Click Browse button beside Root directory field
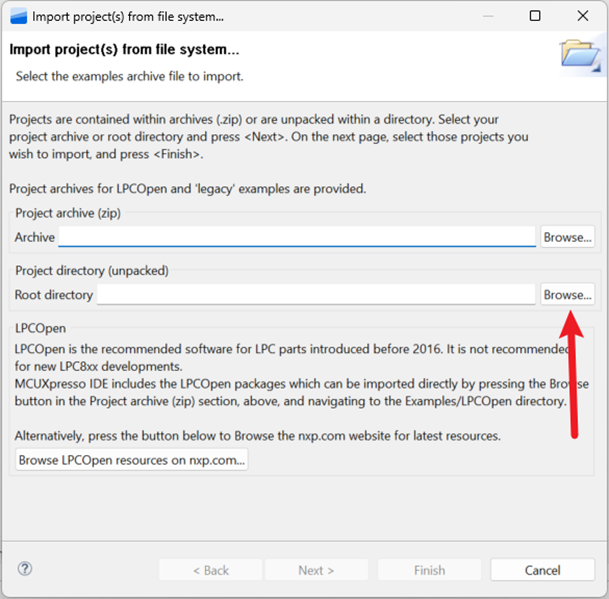 (x=567, y=294)
